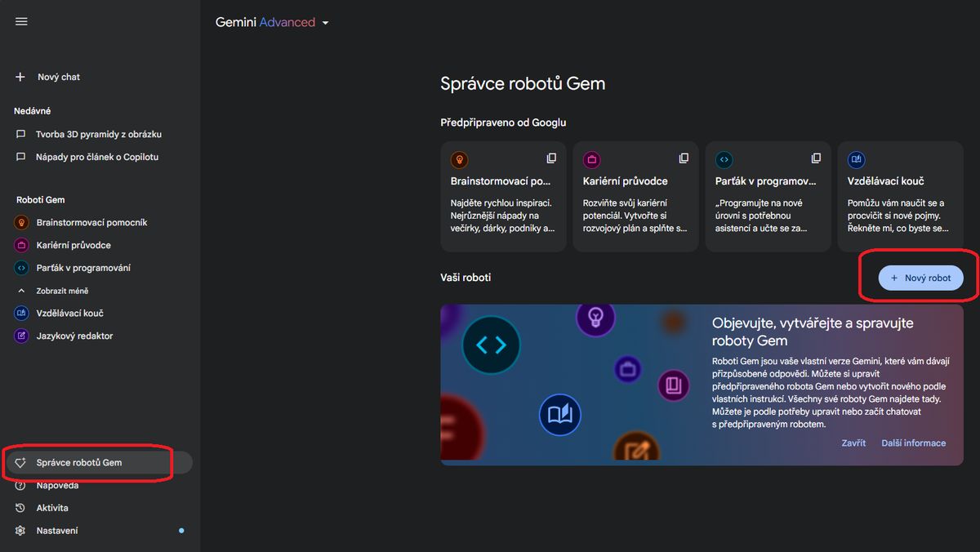Dismiss the banner with Zavřít

click(853, 443)
